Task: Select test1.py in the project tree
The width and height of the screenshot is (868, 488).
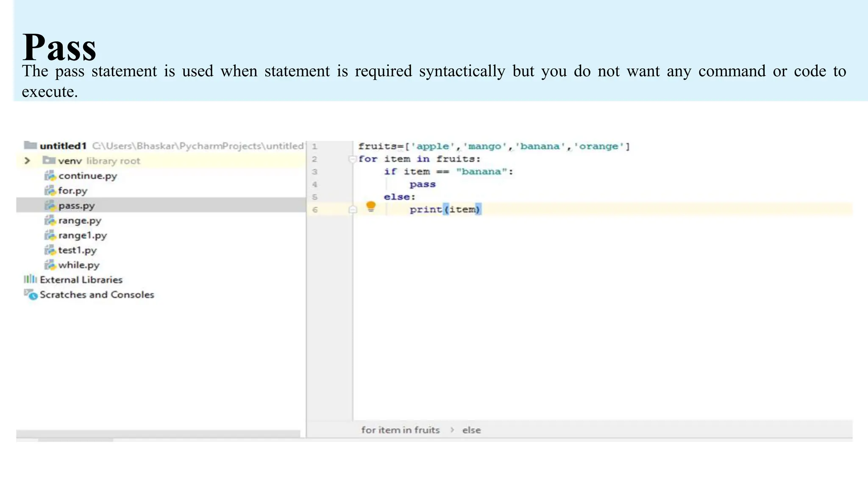Action: pos(77,250)
